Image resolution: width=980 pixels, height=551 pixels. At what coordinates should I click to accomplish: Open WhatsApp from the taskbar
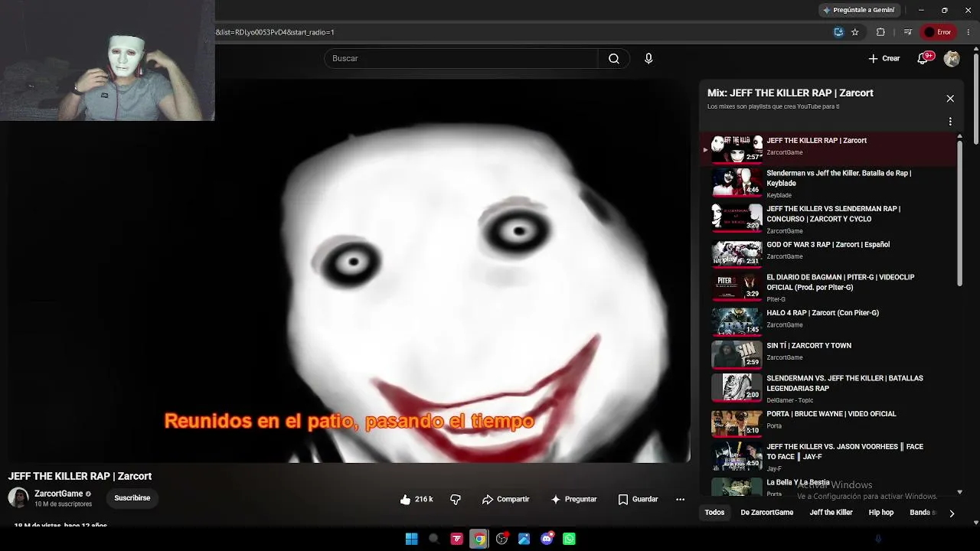(x=569, y=539)
